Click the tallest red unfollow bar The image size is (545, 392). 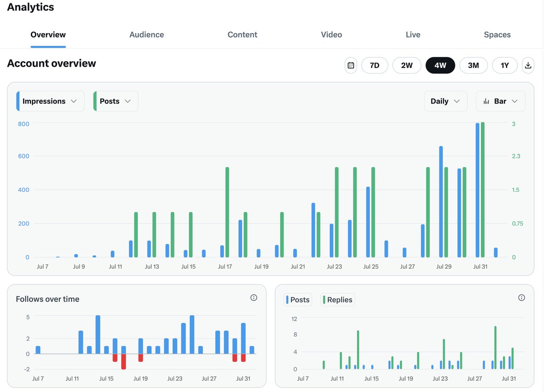click(124, 362)
